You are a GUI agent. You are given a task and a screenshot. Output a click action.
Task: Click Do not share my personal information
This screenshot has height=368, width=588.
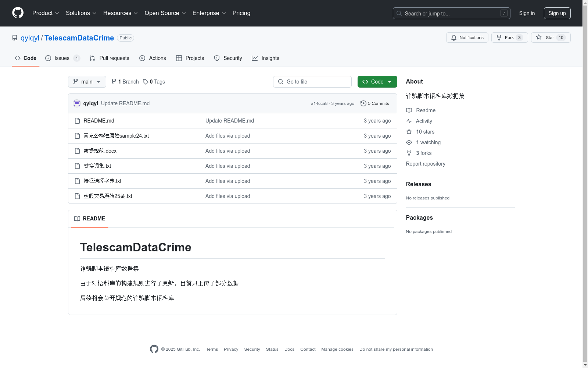(396, 349)
